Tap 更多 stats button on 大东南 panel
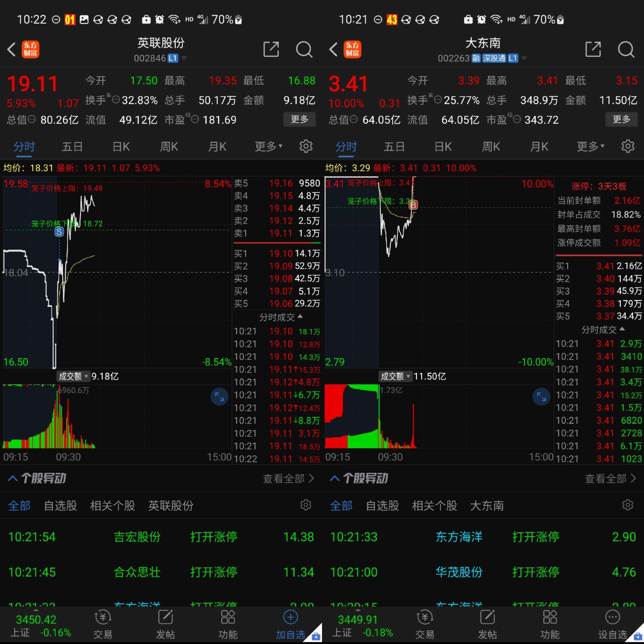 point(622,119)
